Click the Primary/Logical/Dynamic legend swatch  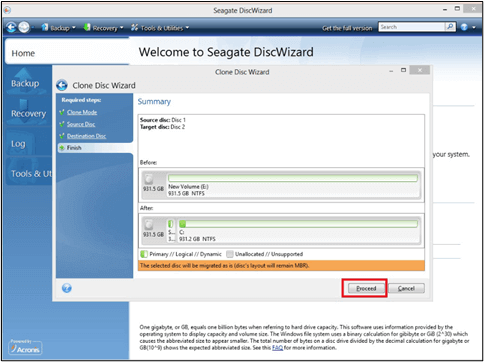pyautogui.click(x=144, y=254)
